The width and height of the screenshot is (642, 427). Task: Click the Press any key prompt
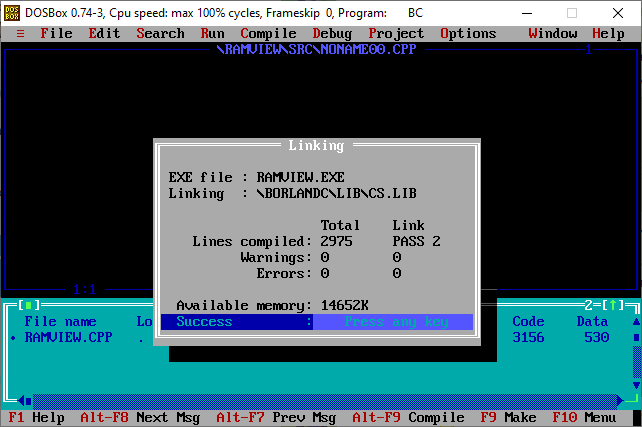[x=396, y=322]
